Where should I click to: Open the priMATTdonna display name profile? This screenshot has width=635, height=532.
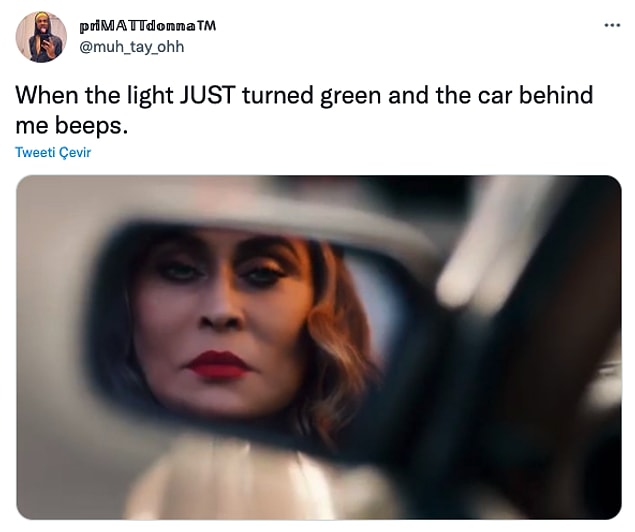pyautogui.click(x=148, y=26)
